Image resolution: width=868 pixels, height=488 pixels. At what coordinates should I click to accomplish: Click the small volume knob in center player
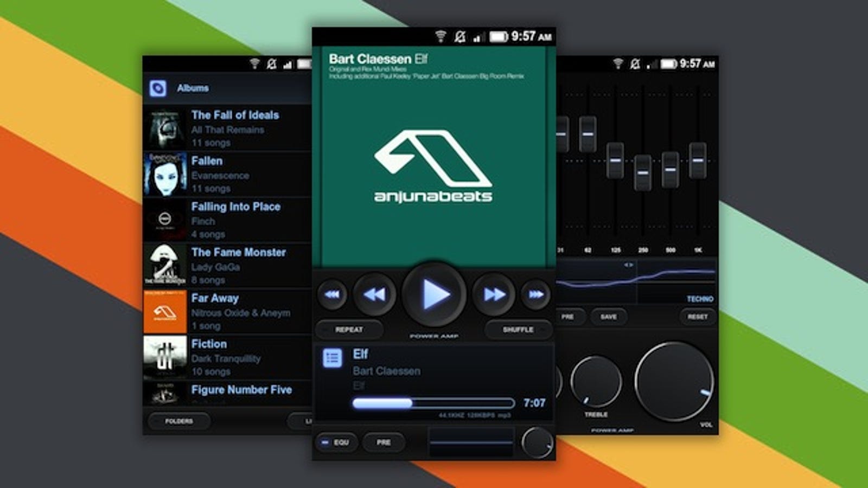point(537,442)
